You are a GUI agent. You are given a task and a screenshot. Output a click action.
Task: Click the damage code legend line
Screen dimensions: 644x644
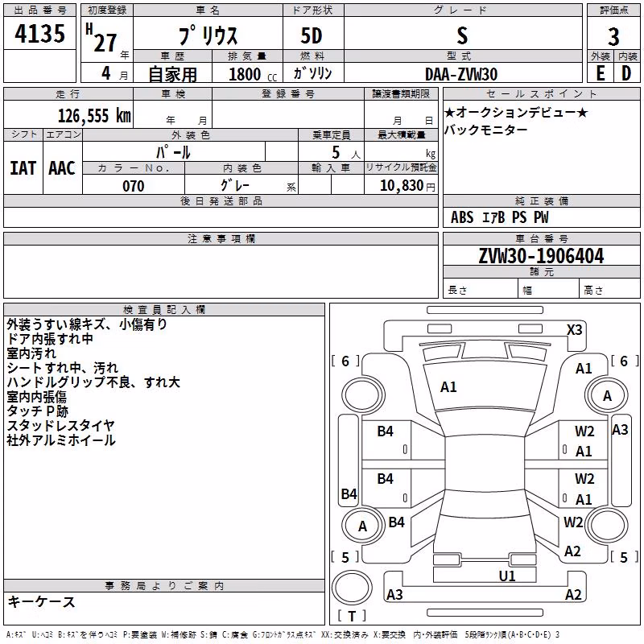coord(283,634)
